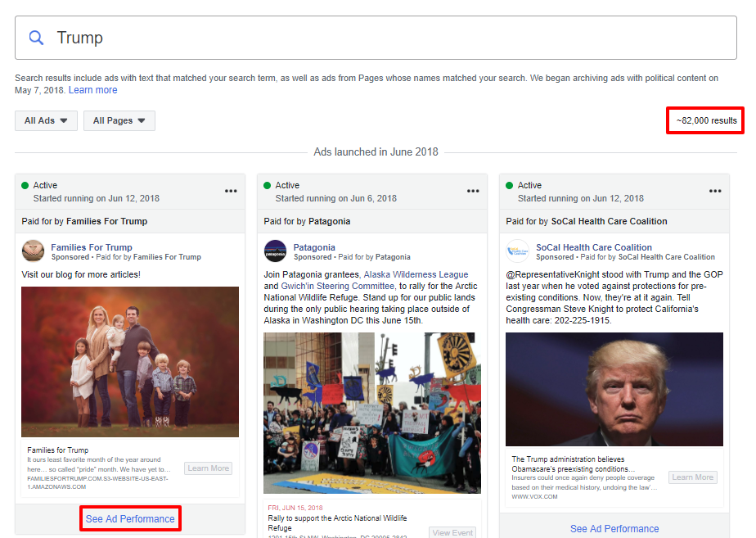Viewport: 756px width, 538px height.
Task: Open the All Ads dropdown
Action: click(x=46, y=120)
